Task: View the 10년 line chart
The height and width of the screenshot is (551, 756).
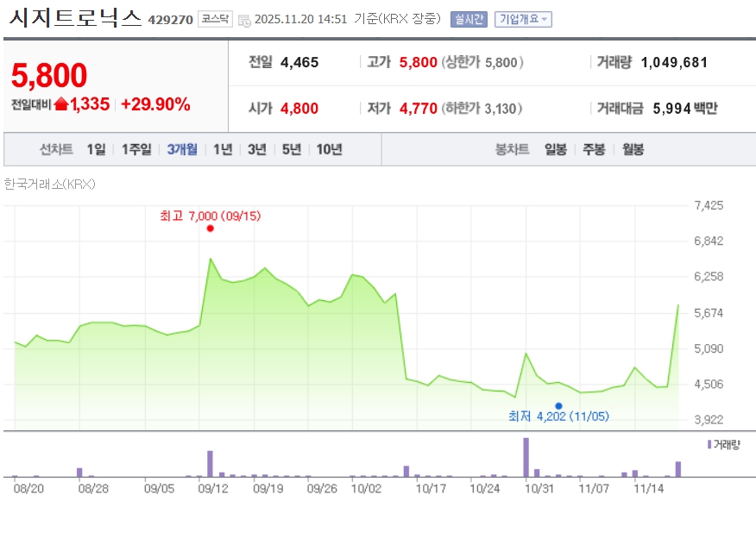Action: (329, 149)
